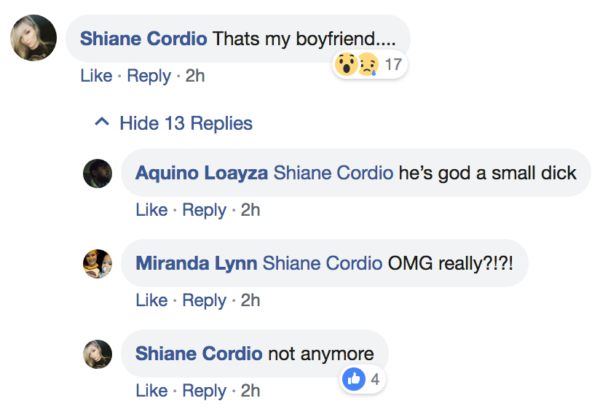Click the blue thumbs-up reaction icon
600x417 pixels.
pos(354,380)
